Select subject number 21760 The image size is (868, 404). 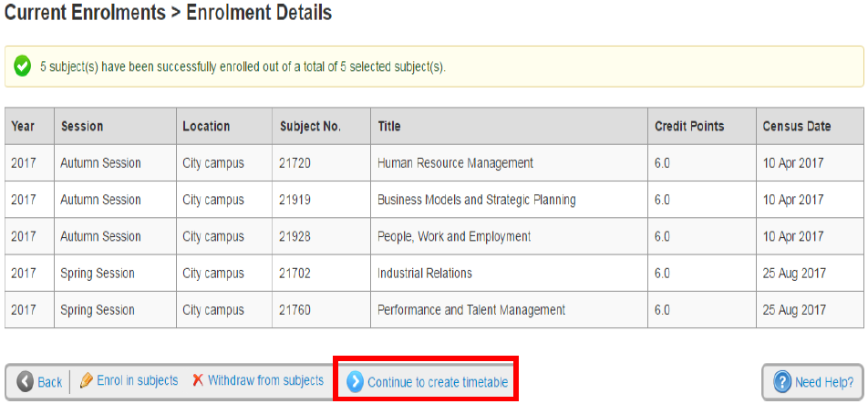tap(295, 310)
